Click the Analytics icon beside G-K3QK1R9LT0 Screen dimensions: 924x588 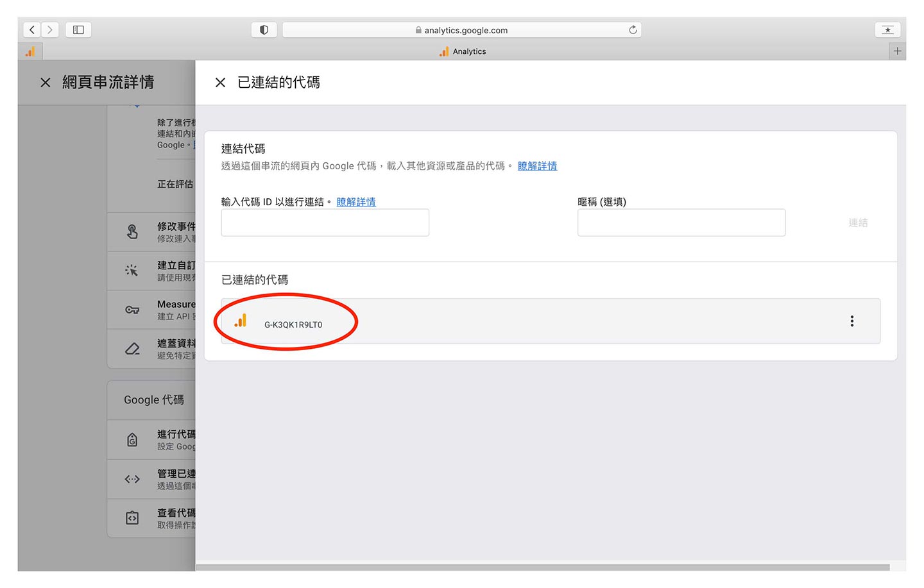[241, 321]
